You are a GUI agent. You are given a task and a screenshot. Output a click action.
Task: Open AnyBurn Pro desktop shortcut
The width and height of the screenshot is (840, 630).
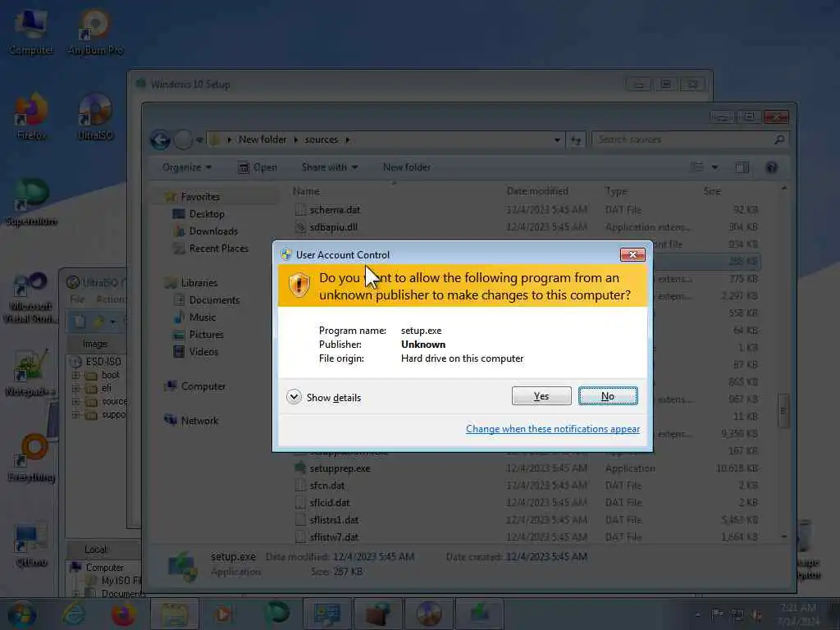click(95, 32)
